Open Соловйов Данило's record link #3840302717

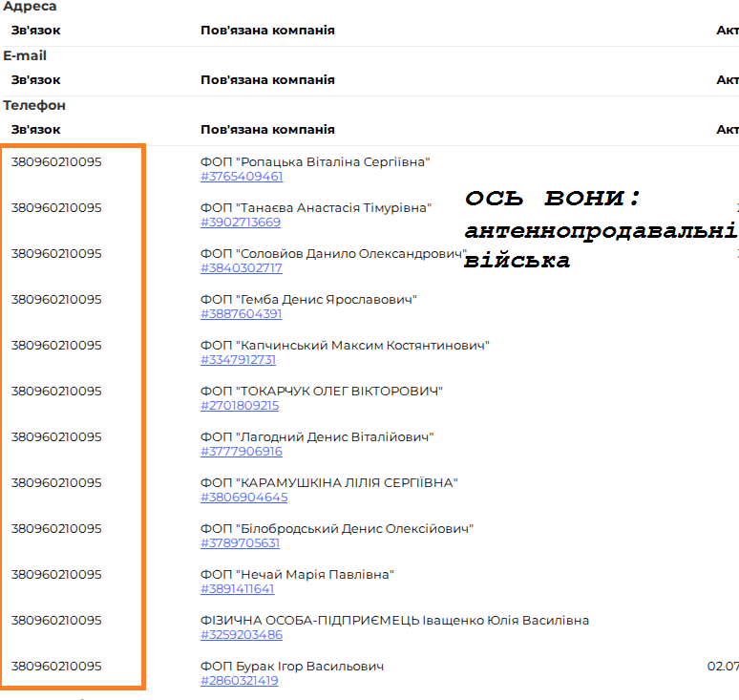point(242,268)
